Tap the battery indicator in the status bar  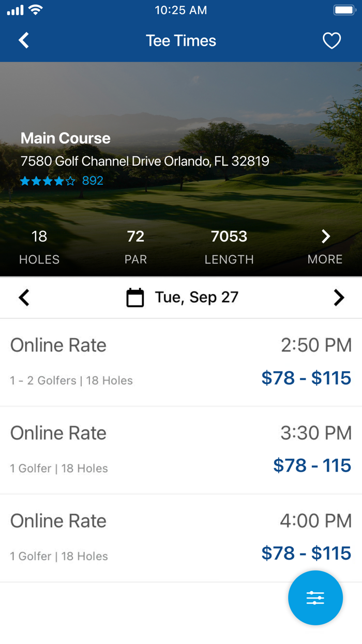pyautogui.click(x=343, y=9)
